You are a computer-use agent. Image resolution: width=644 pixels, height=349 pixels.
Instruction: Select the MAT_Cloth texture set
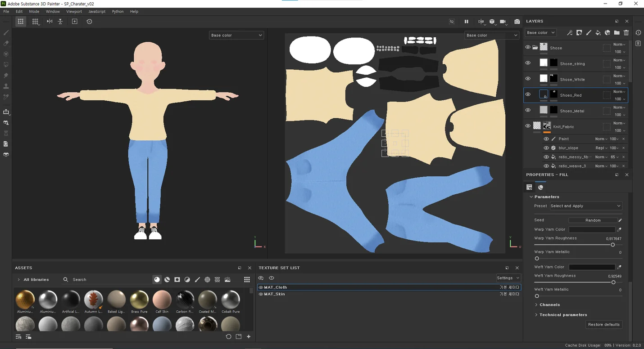[389, 287]
